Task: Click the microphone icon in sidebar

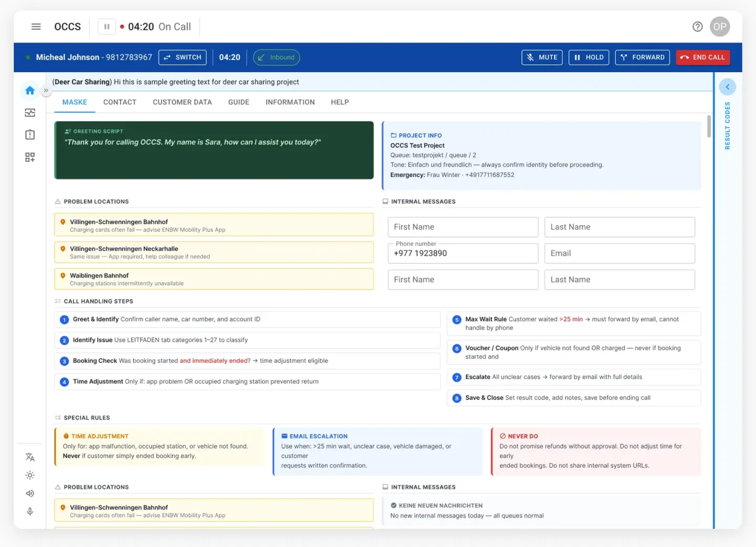Action: (30, 511)
